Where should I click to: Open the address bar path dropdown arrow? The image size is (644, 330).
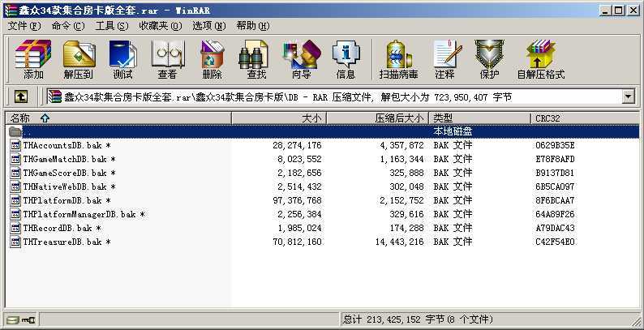click(x=628, y=96)
